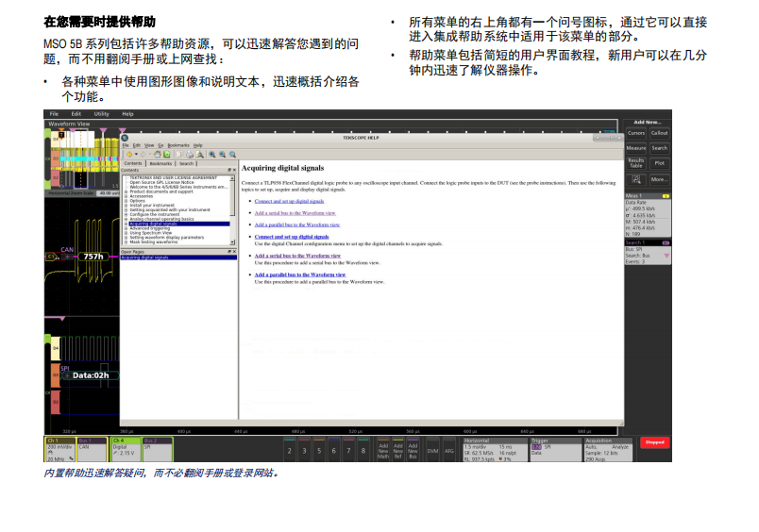Screen dimensions: 759x532
Task: Expand Product documents and support topic
Action: pyautogui.click(x=126, y=191)
